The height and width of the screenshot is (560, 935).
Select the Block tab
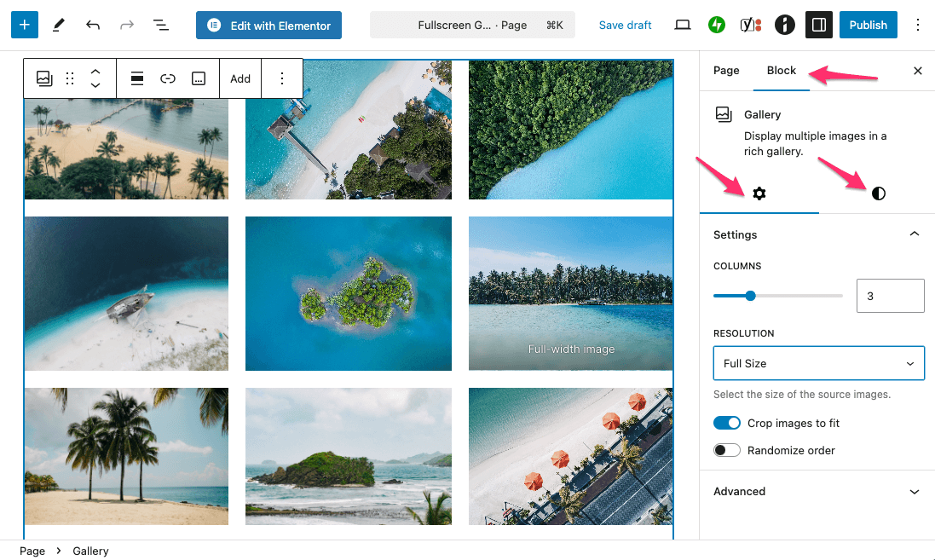(781, 71)
